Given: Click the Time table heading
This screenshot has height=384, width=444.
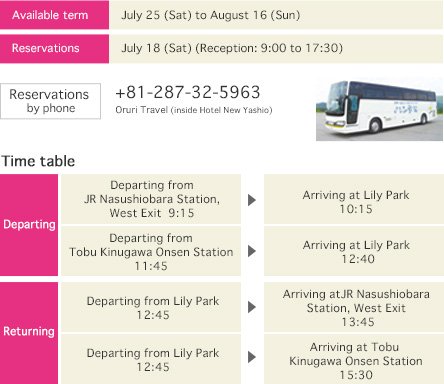Looking at the screenshot, I should [x=38, y=161].
